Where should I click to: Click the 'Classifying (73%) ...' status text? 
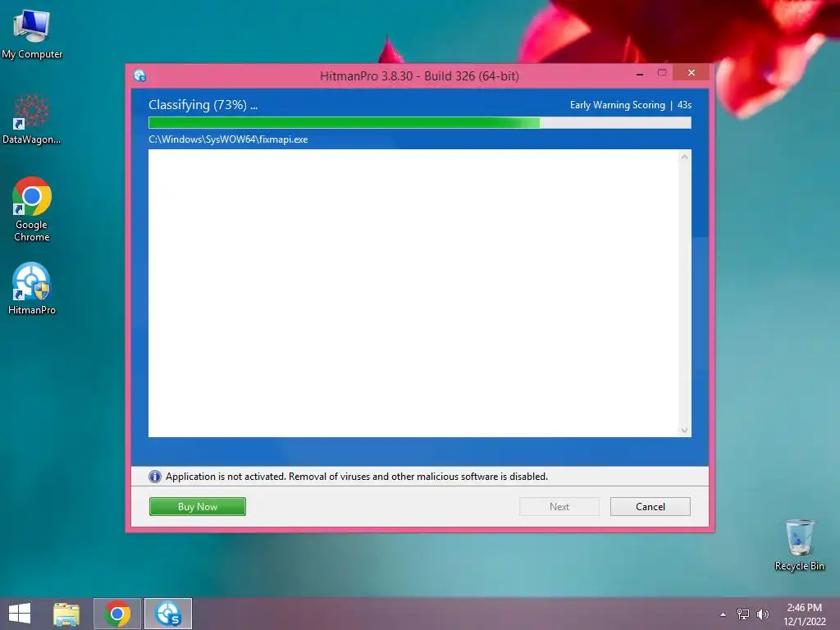[203, 105]
